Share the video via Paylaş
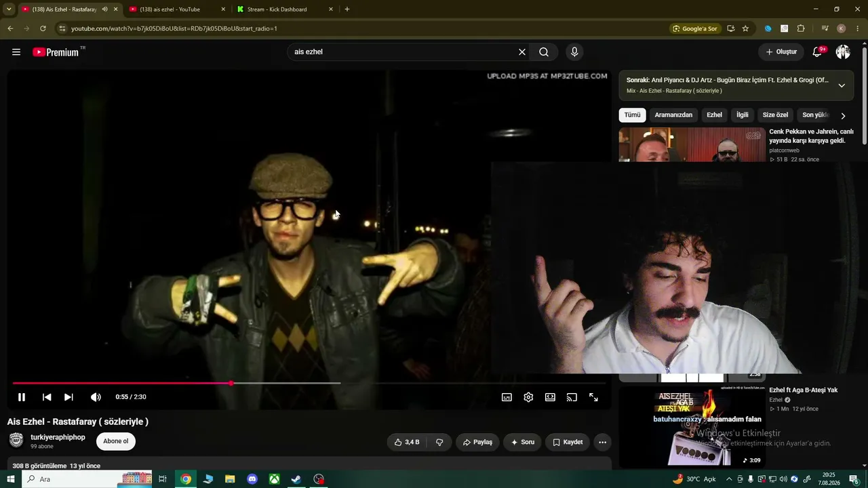Image resolution: width=868 pixels, height=488 pixels. [477, 442]
